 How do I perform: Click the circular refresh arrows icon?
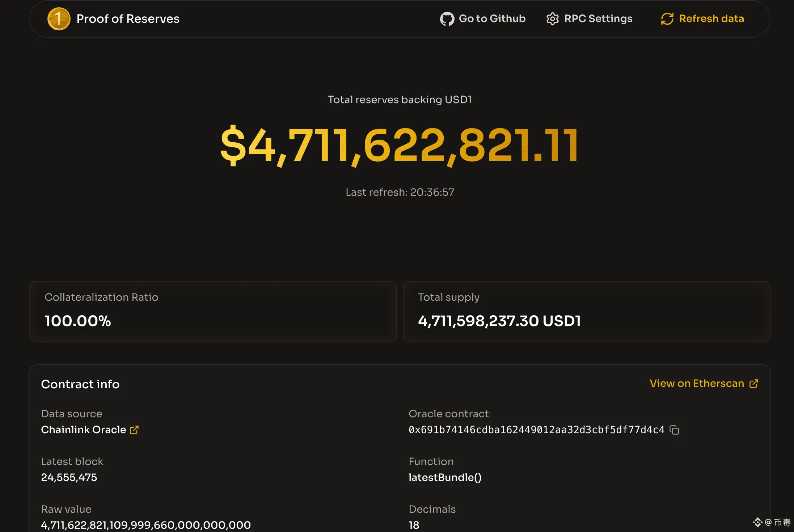click(667, 19)
